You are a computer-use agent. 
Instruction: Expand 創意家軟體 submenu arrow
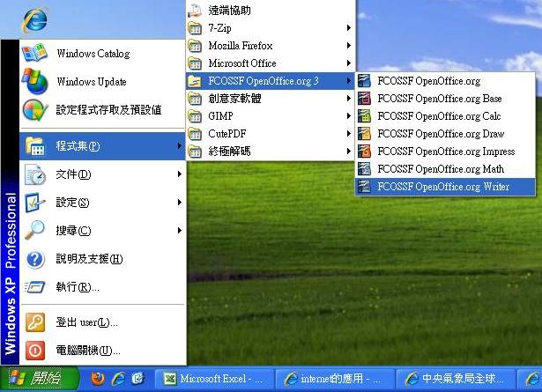[349, 99]
